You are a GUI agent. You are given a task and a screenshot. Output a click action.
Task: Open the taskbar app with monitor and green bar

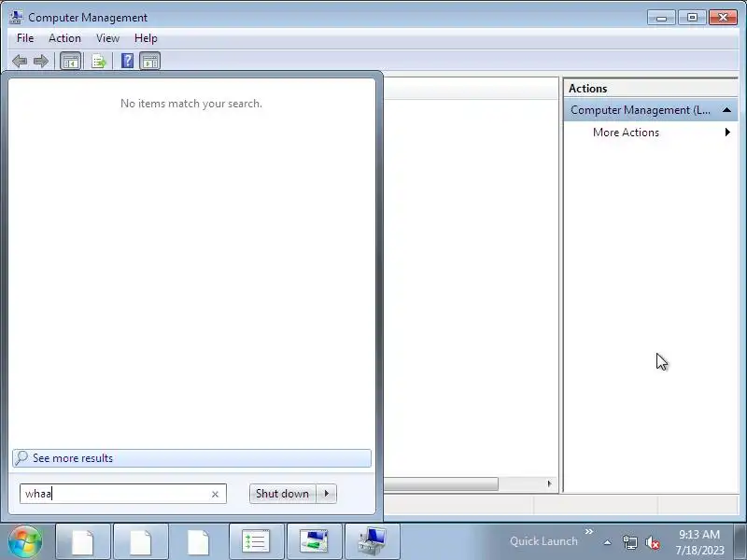click(314, 541)
